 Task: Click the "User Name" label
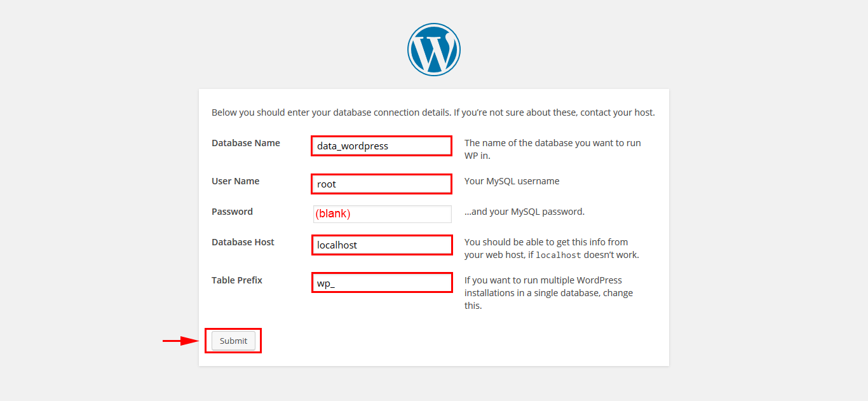pos(235,181)
